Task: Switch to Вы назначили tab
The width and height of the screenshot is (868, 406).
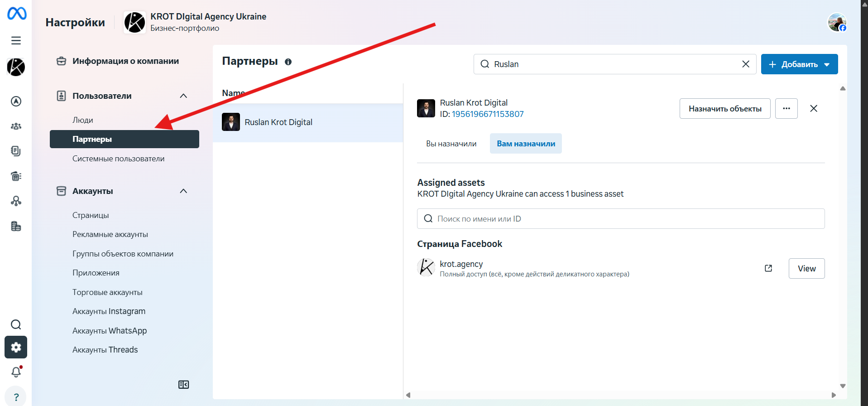Action: [451, 144]
